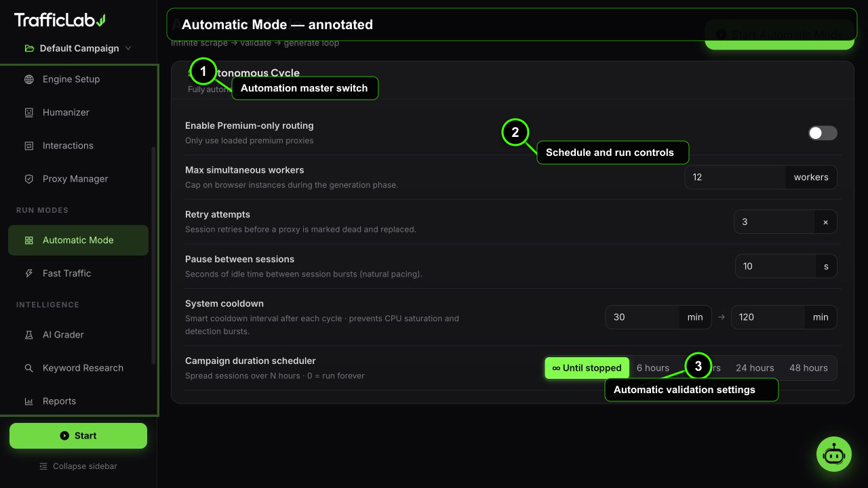
Task: Go to the Reports section
Action: pos(78,401)
